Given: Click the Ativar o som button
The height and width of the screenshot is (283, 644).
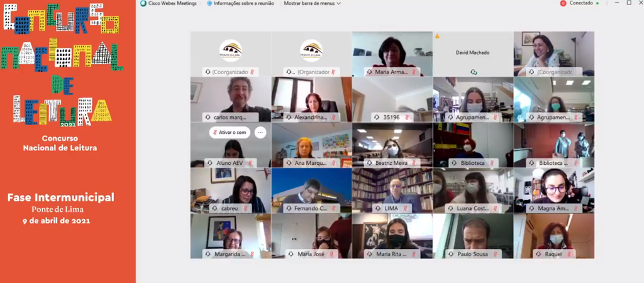Looking at the screenshot, I should [230, 132].
